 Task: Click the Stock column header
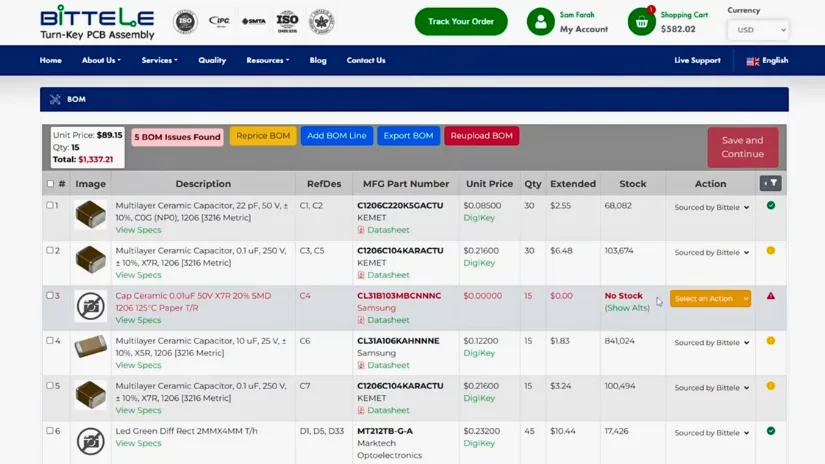[x=632, y=184]
